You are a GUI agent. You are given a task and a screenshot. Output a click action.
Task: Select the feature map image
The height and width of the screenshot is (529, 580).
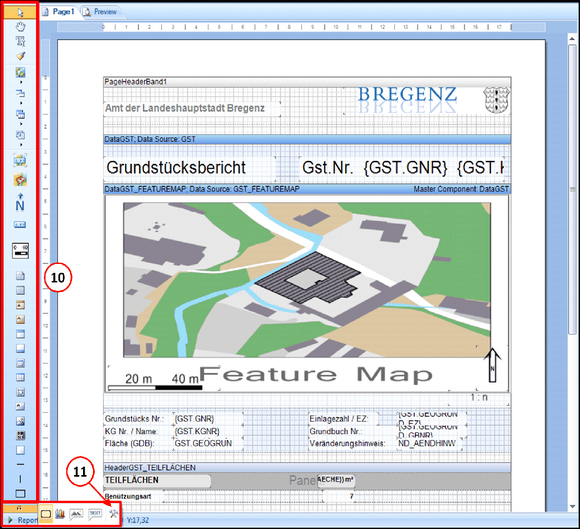(x=307, y=280)
